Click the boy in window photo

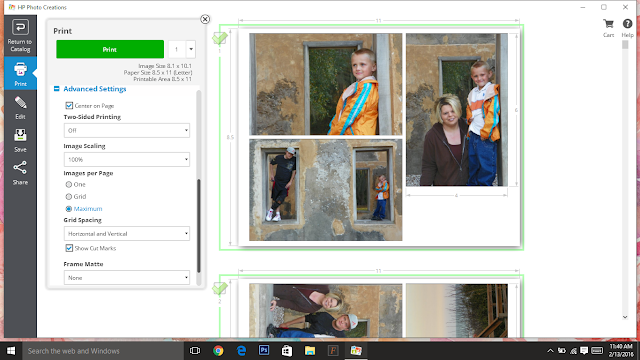(x=325, y=84)
